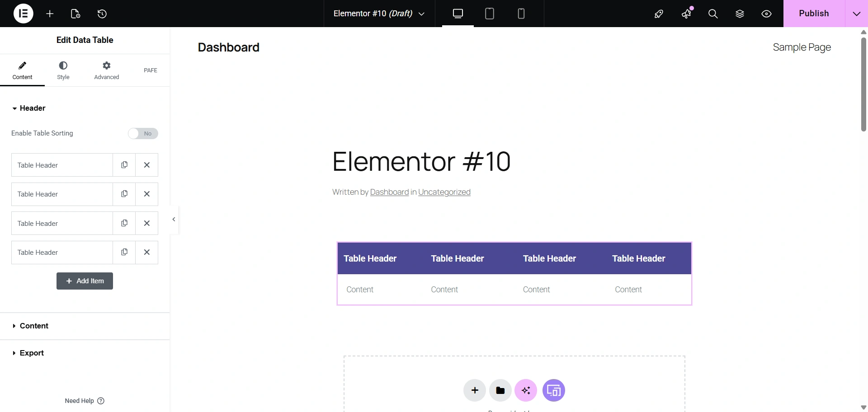Select the Elementor #10 page title

(x=421, y=162)
